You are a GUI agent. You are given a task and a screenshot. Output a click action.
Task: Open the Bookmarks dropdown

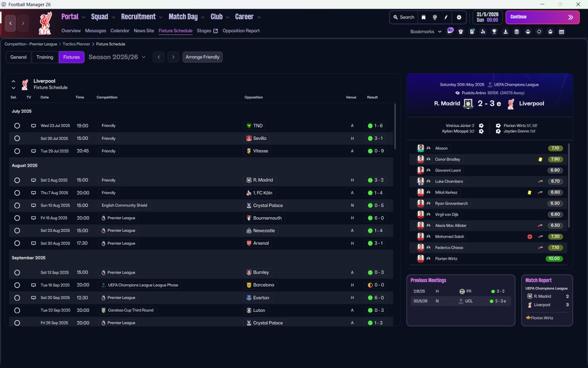click(426, 32)
